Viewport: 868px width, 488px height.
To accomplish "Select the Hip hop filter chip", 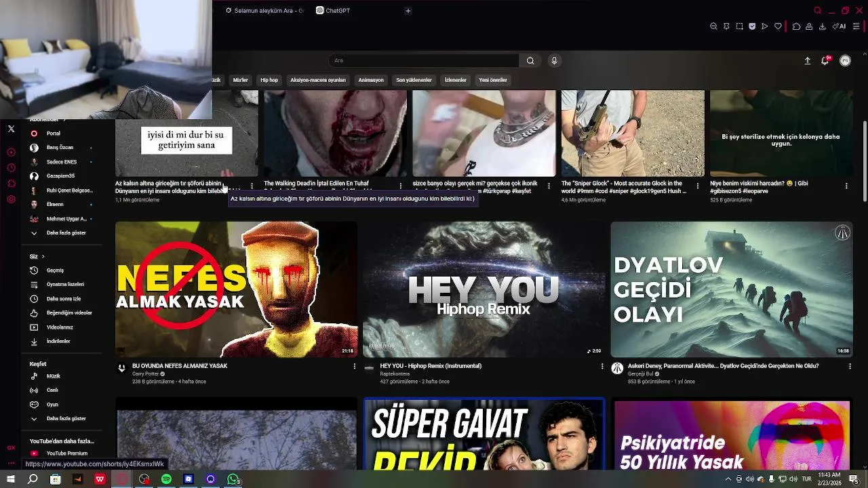I will tap(269, 80).
